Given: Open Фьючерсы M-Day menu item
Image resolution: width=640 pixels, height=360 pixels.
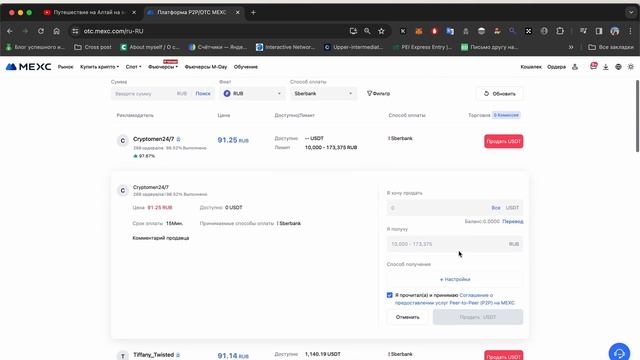Looking at the screenshot, I should click(x=206, y=67).
